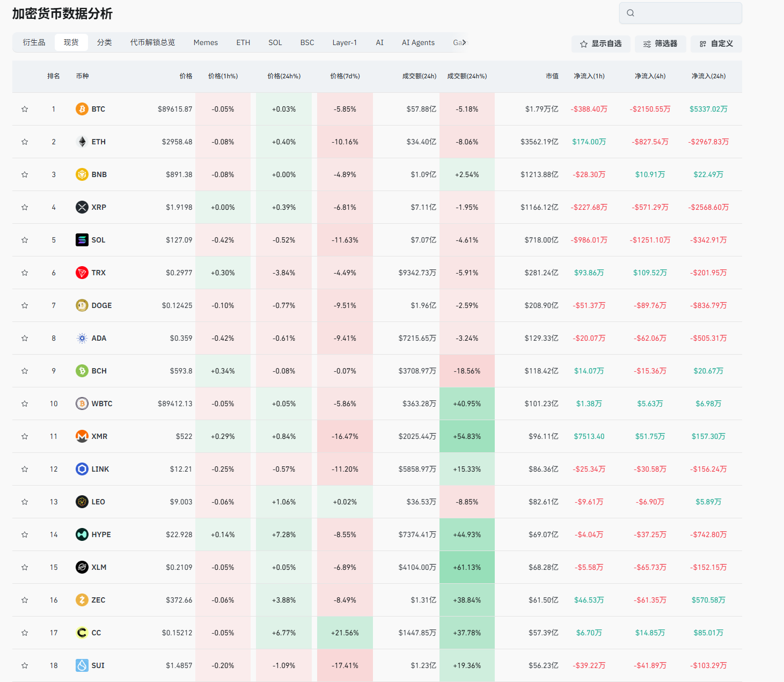The image size is (784, 682).
Task: Click the Chainlink LINK coin icon
Action: coord(82,469)
